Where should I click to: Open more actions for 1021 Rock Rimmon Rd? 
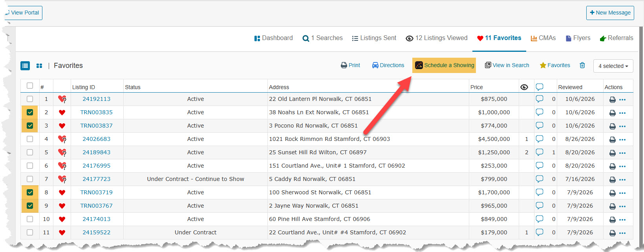tap(622, 140)
